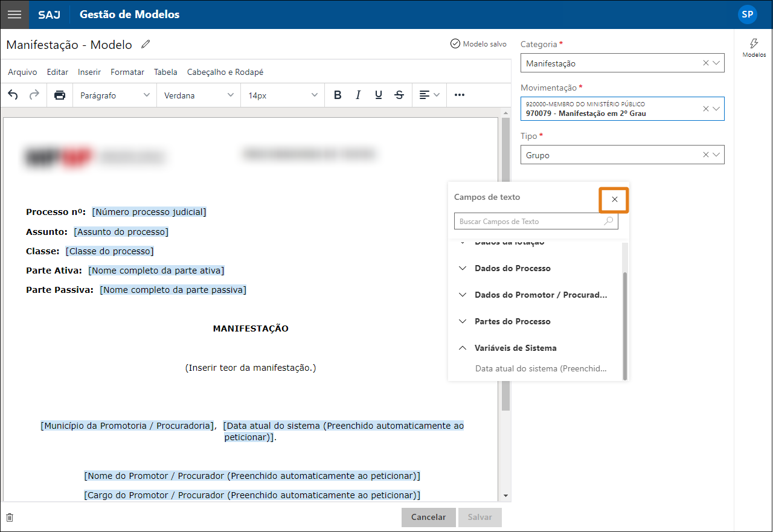
Task: Open the Inserir menu
Action: 89,72
